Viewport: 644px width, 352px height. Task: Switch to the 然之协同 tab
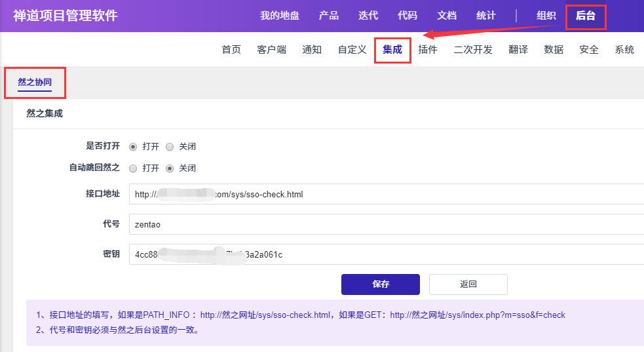pos(35,83)
